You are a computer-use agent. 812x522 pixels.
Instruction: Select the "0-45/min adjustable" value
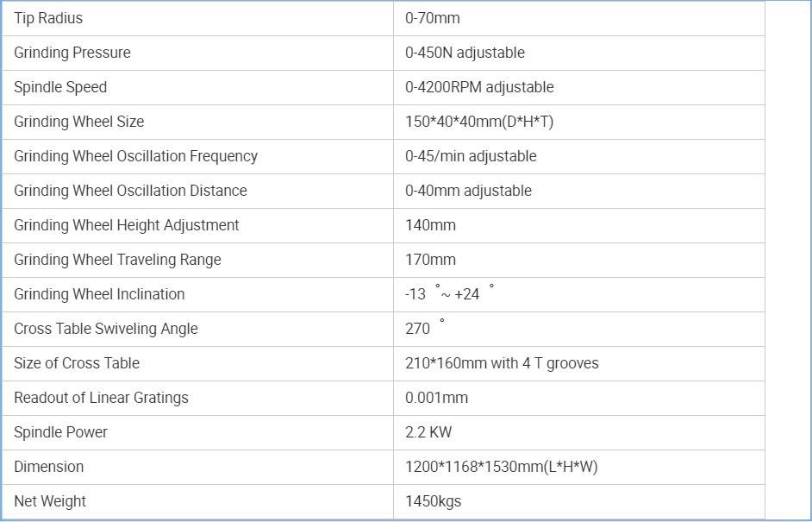(471, 156)
